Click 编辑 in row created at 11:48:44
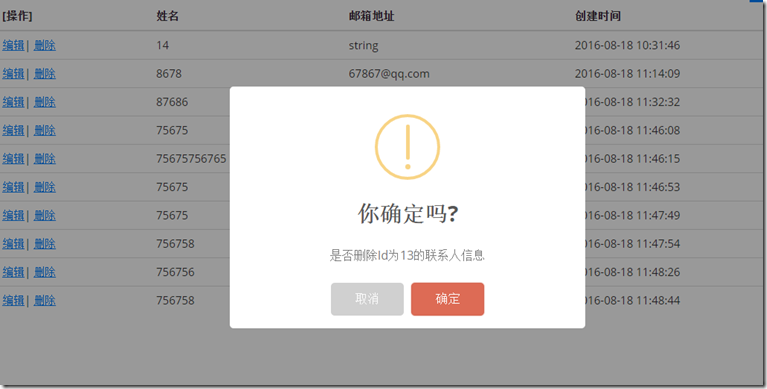Screen dimensions: 767x389 point(13,301)
